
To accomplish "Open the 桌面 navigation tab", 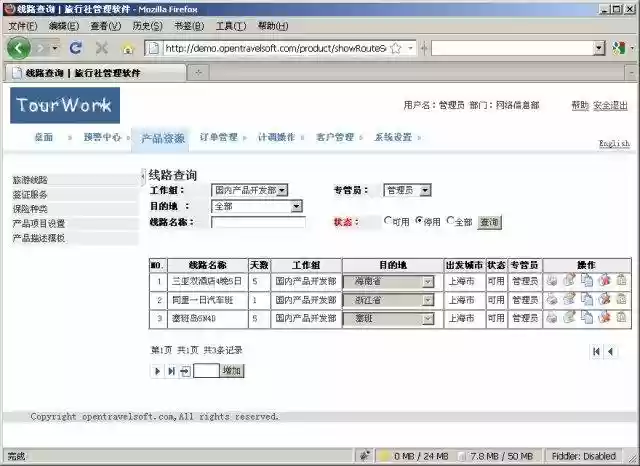I will (x=43, y=138).
